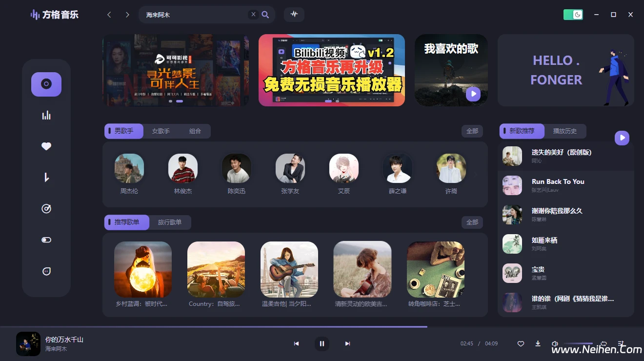This screenshot has width=644, height=361.
Task: Open favorites heart icon in sidebar
Action: 46,146
